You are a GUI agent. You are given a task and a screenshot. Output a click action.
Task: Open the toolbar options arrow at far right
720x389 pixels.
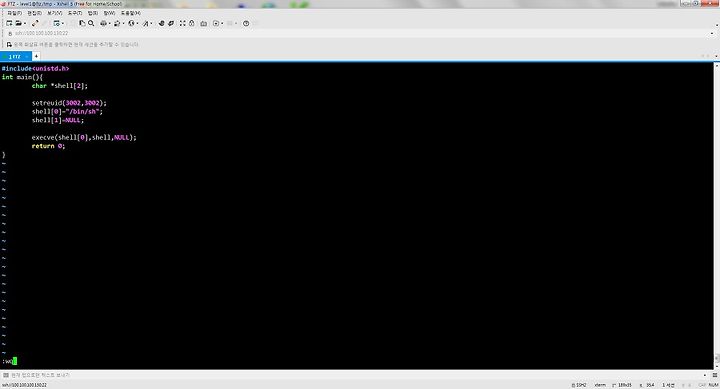[x=717, y=24]
